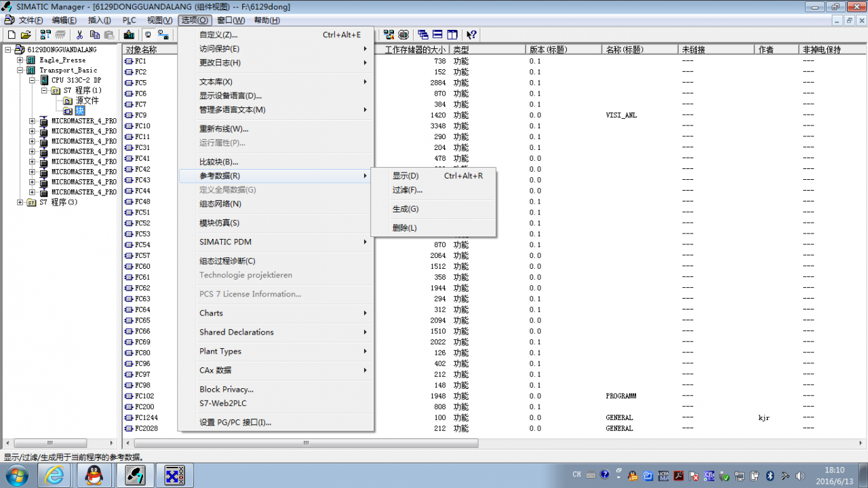
Task: Click the Download to PLC toolbar icon
Action: [x=130, y=35]
